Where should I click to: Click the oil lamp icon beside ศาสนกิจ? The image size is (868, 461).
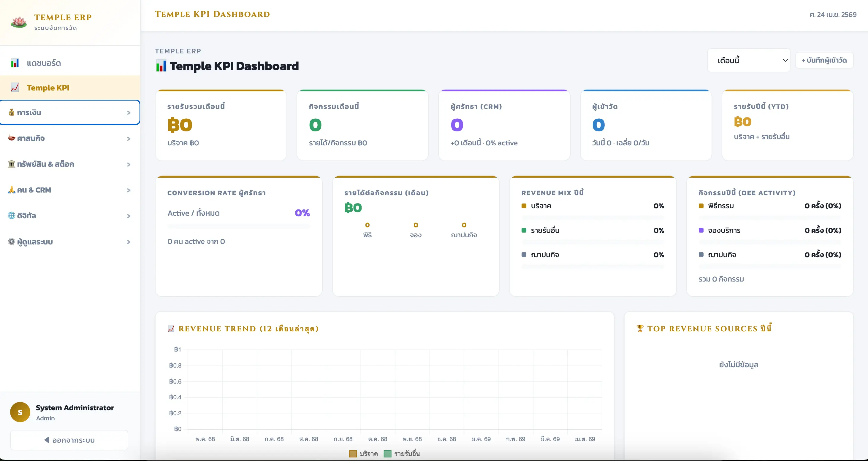12,138
